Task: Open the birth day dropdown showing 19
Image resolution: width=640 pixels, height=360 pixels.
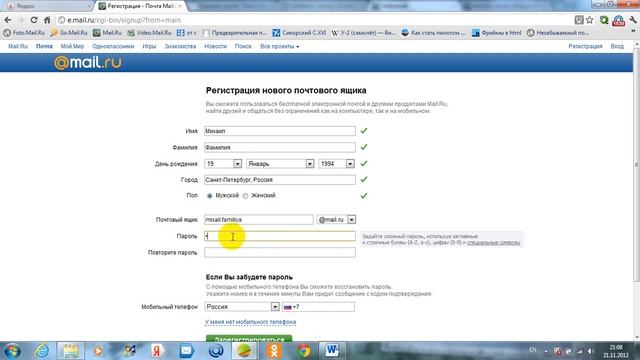Action: tap(223, 164)
